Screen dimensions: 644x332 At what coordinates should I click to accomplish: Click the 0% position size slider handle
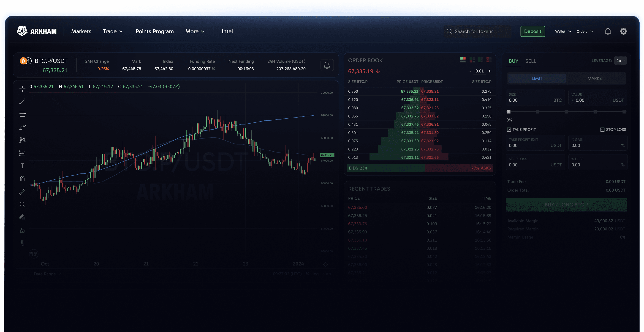tap(508, 112)
